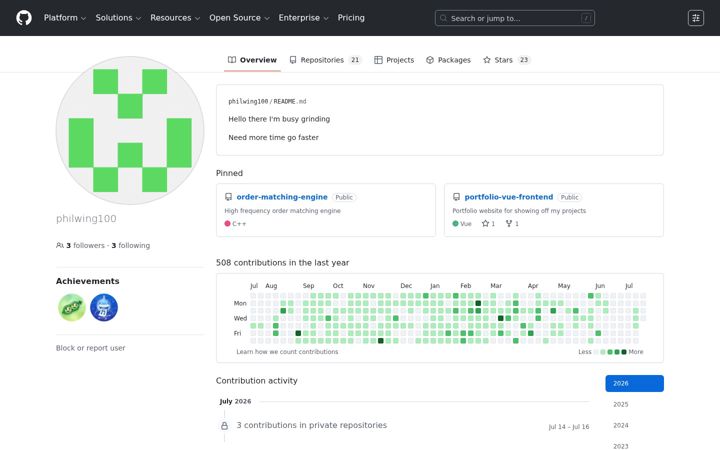Click the 'High frequency order matching engine' description
The image size is (720, 450).
282,211
